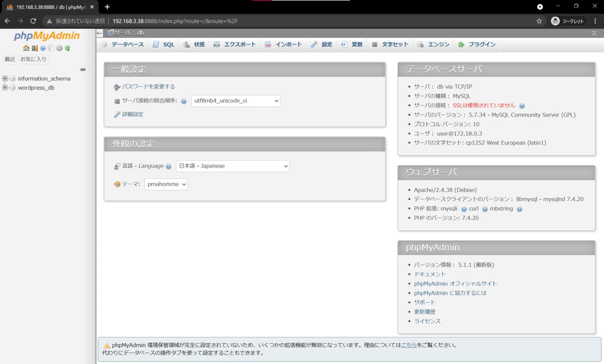The width and height of the screenshot is (604, 364).
Task: Click the log out door icon
Action: pos(35,48)
